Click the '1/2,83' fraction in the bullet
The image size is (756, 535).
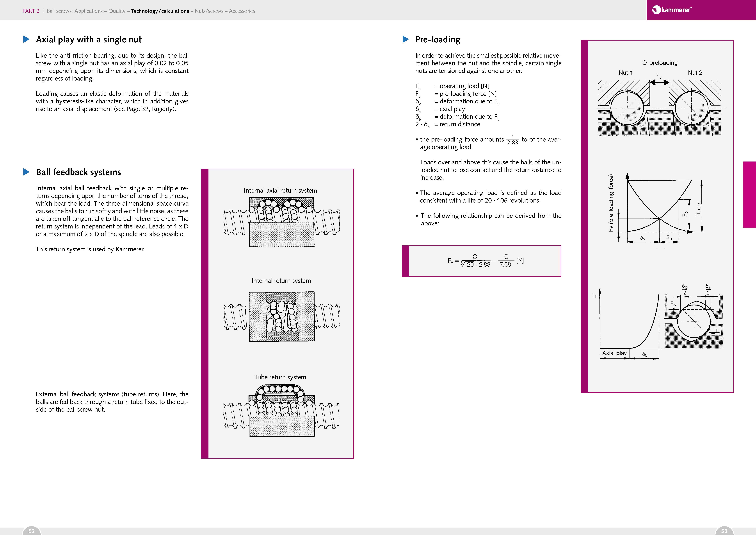click(x=512, y=140)
